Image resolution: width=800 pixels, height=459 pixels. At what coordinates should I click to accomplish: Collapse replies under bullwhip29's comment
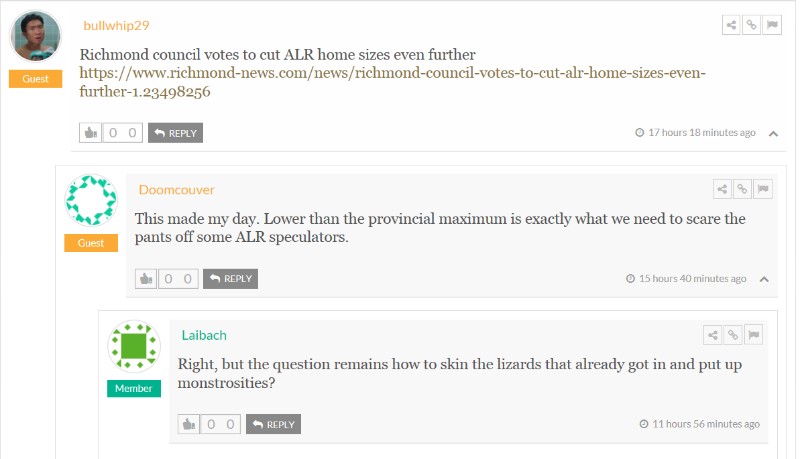pyautogui.click(x=773, y=133)
